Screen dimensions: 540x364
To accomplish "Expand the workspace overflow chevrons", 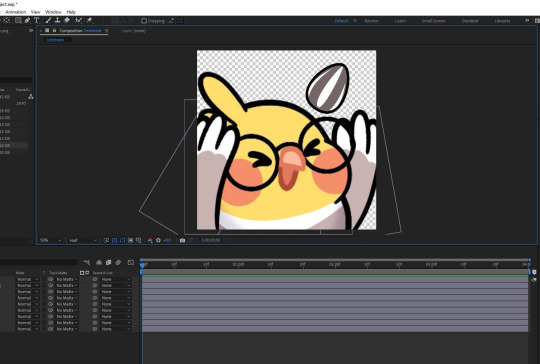I will point(527,21).
